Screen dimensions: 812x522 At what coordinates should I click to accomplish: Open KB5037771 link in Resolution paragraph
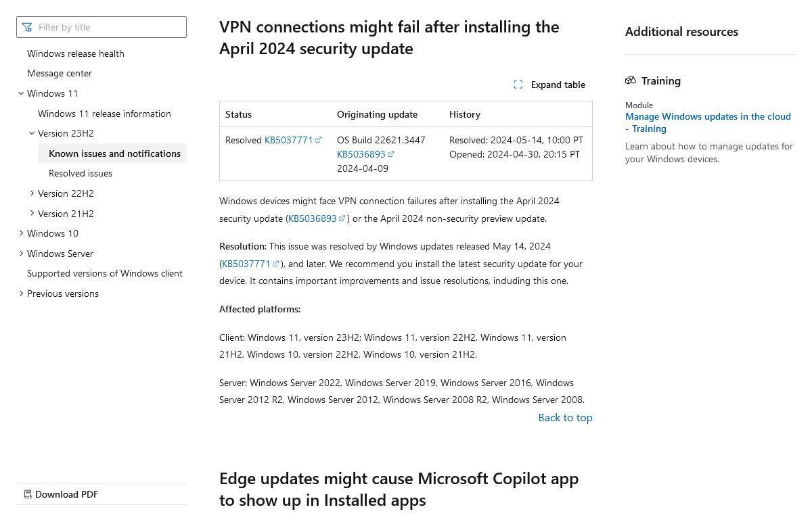click(246, 264)
